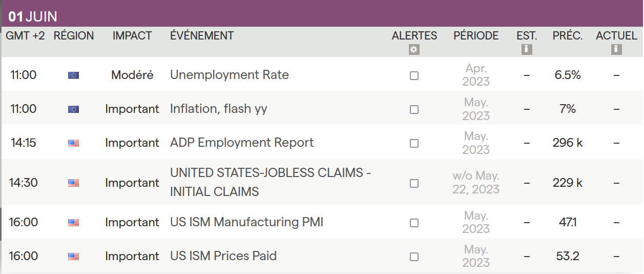644x274 pixels.
Task: Click the US flag for ISM Manufacturing PMI
Action: (73, 223)
